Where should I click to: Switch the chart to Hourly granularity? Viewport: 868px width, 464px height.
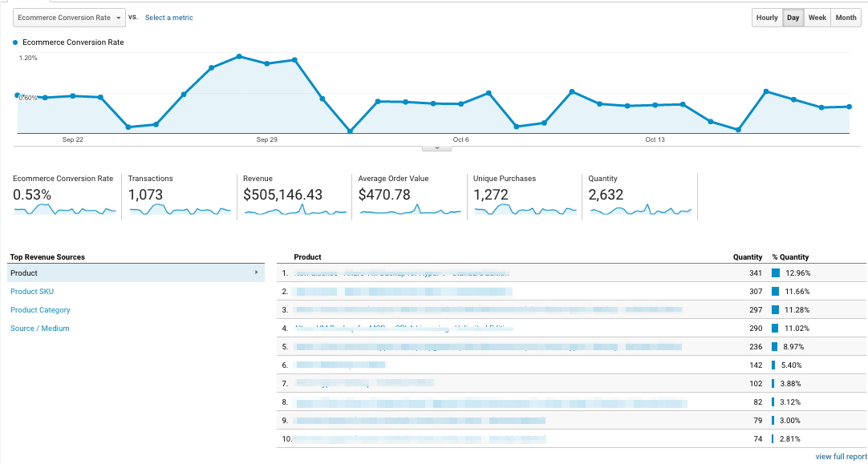coord(767,17)
